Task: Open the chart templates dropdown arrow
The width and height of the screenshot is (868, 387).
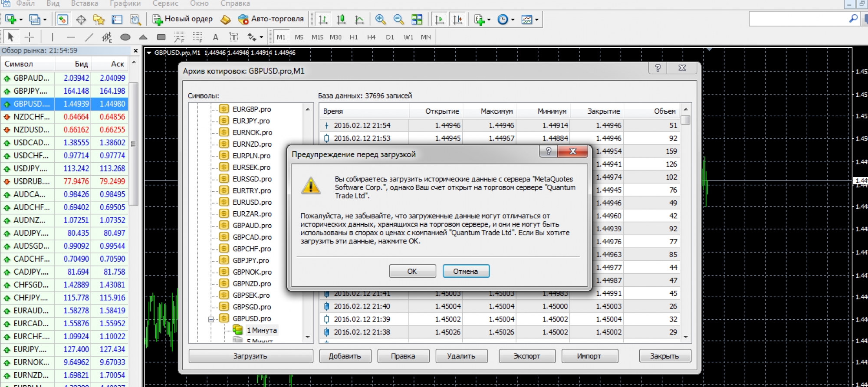Action: point(537,20)
